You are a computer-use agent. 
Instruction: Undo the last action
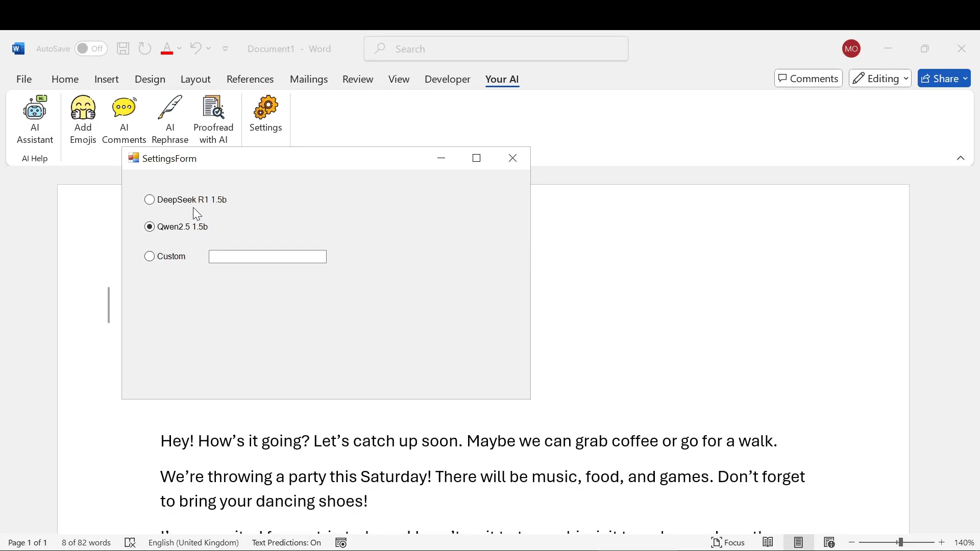tap(195, 48)
